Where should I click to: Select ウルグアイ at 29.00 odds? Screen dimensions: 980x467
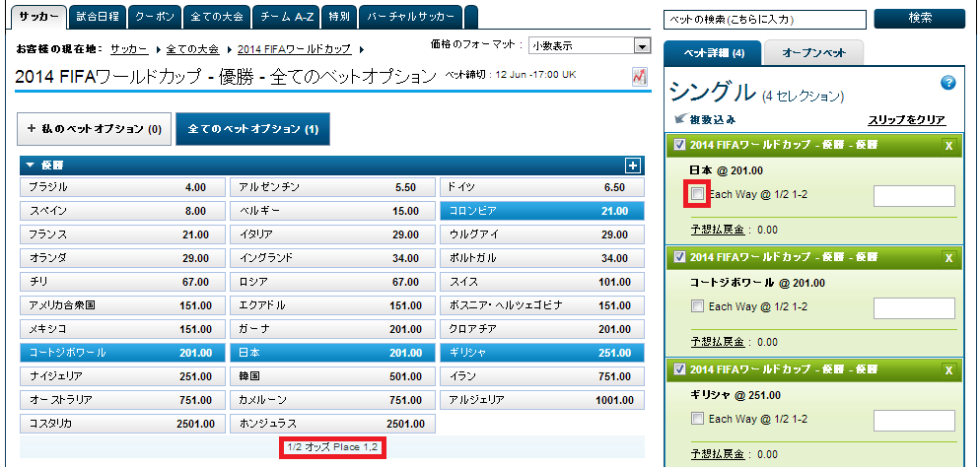point(542,234)
